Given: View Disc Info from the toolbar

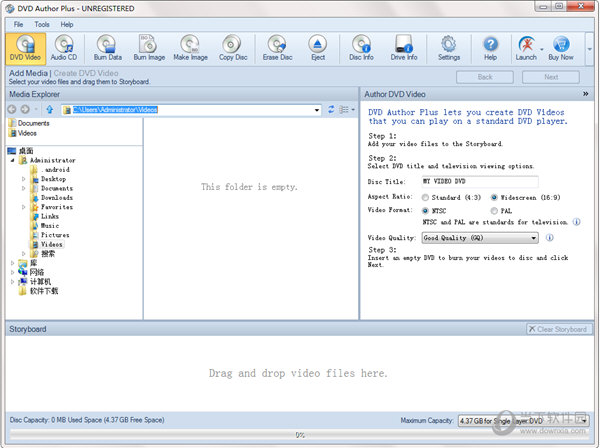Looking at the screenshot, I should pos(361,48).
